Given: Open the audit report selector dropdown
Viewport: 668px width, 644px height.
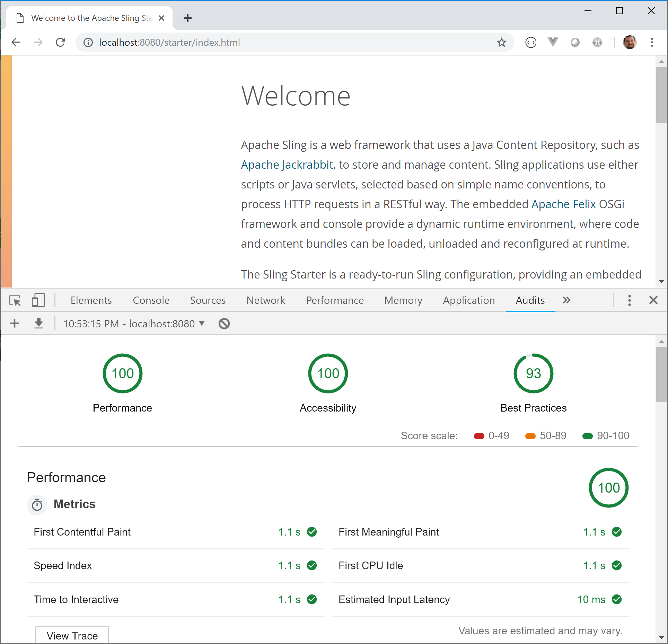Looking at the screenshot, I should (134, 324).
